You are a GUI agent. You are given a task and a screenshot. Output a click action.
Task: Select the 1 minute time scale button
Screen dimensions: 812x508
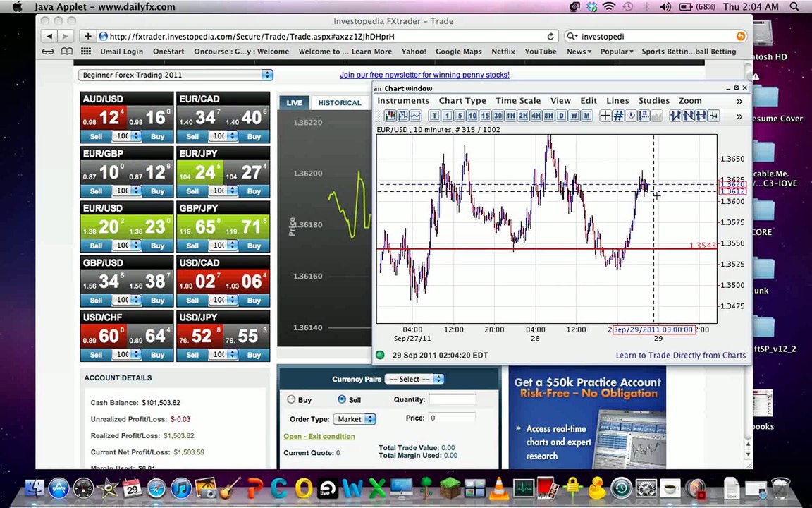[447, 116]
